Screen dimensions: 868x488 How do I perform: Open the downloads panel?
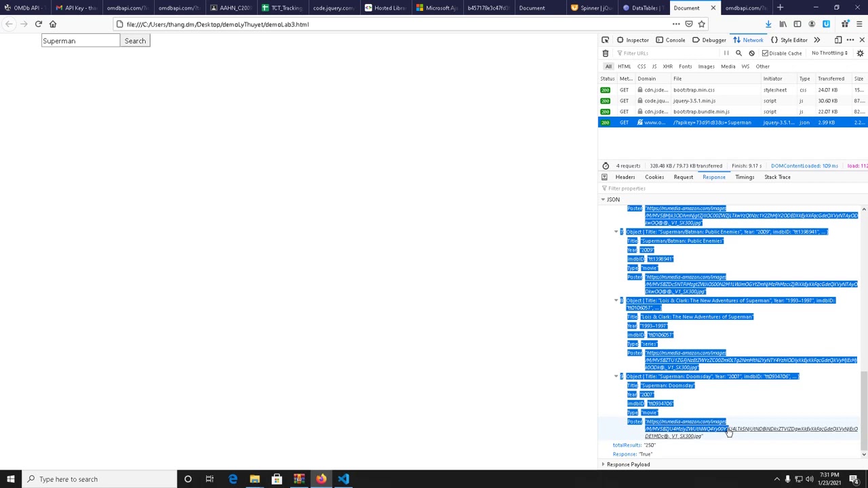click(768, 24)
